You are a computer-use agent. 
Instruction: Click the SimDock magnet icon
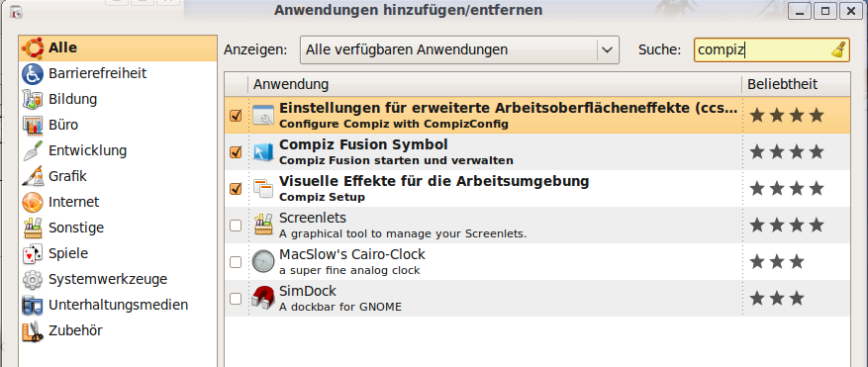click(x=263, y=299)
